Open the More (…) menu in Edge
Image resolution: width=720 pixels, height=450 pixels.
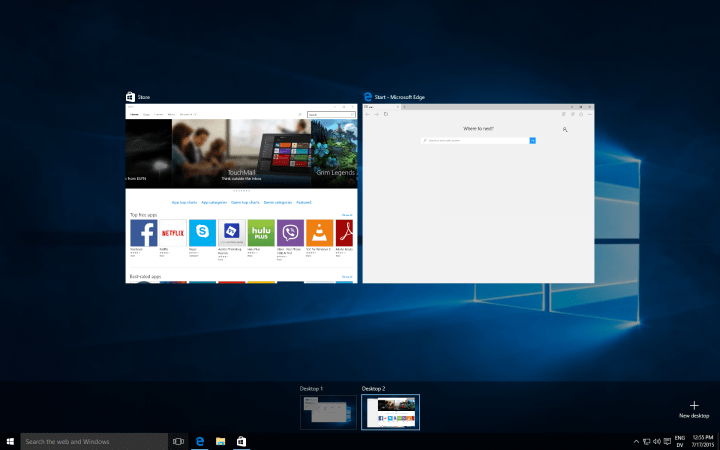(x=590, y=114)
